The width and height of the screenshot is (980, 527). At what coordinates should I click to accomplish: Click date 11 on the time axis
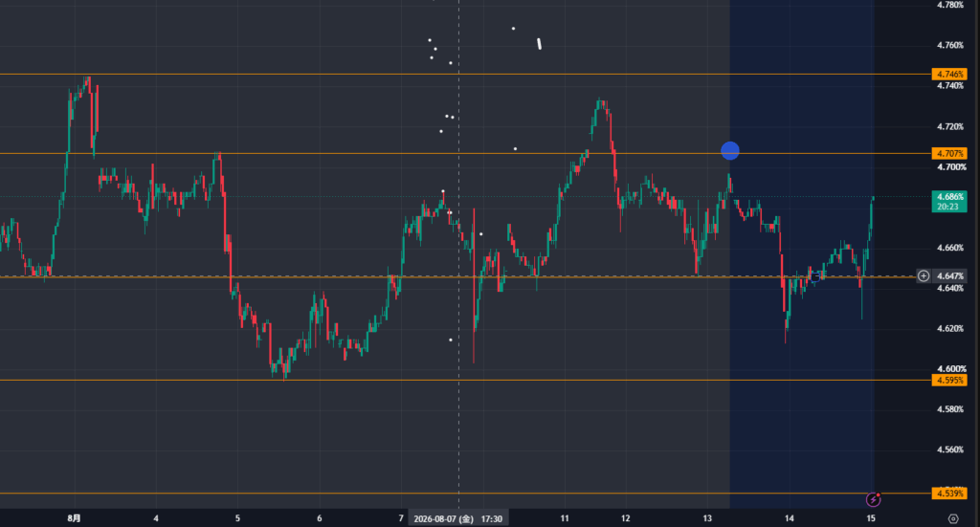pyautogui.click(x=565, y=518)
